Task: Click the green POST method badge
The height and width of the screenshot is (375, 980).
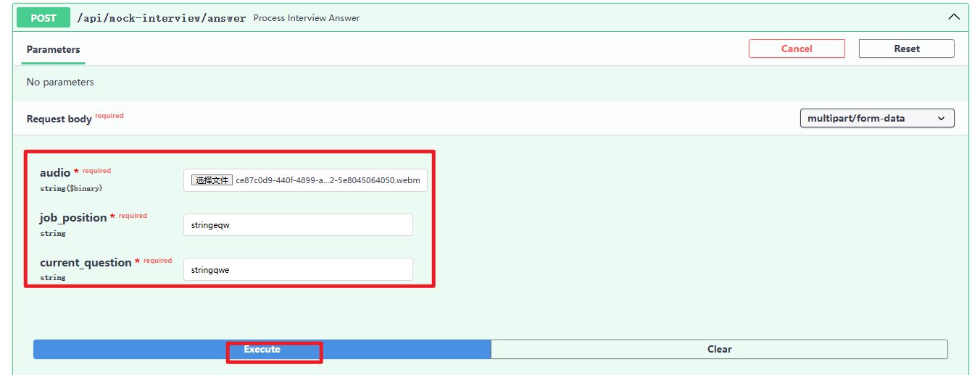Action: tap(43, 18)
